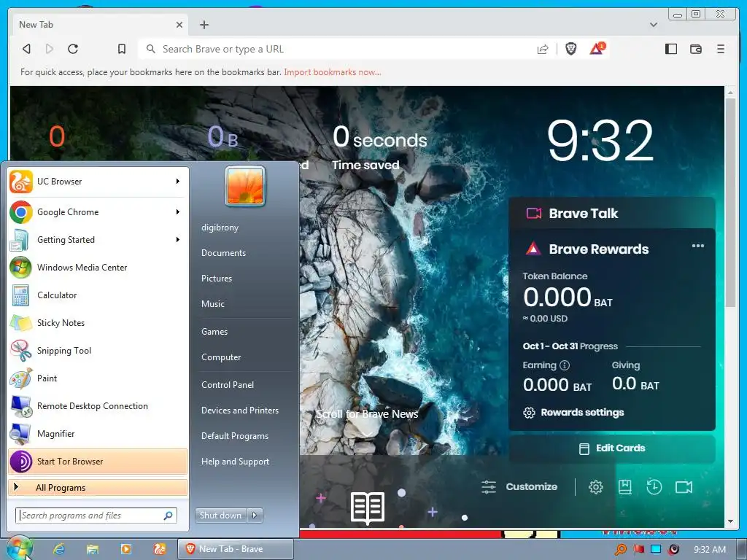Expand the tab search chevron
This screenshot has height=560, width=747.
[x=654, y=25]
